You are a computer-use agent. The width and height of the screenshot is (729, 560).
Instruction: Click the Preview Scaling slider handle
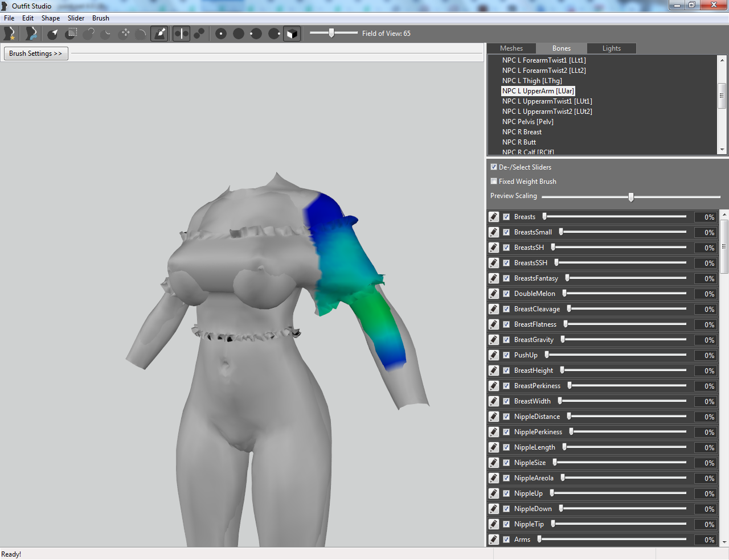click(x=631, y=197)
